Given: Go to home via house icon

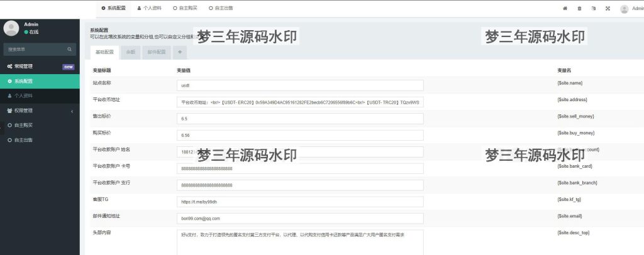Looking at the screenshot, I should pyautogui.click(x=565, y=8).
